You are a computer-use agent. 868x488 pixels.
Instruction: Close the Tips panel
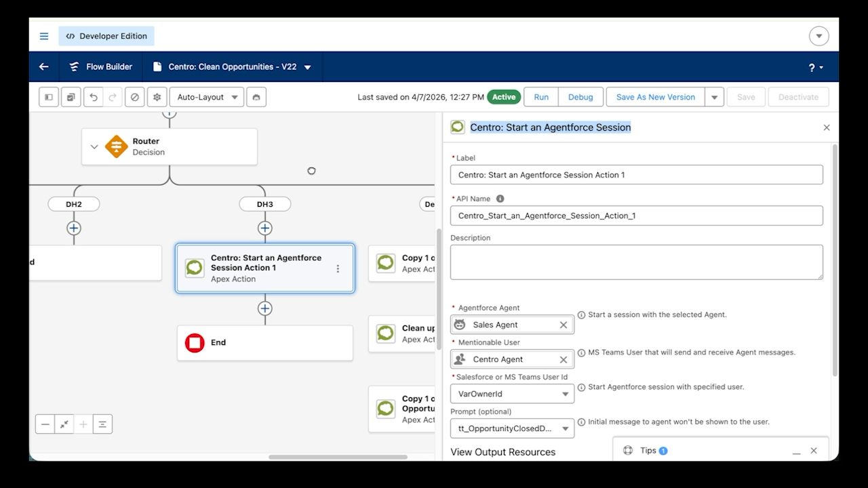point(814,451)
